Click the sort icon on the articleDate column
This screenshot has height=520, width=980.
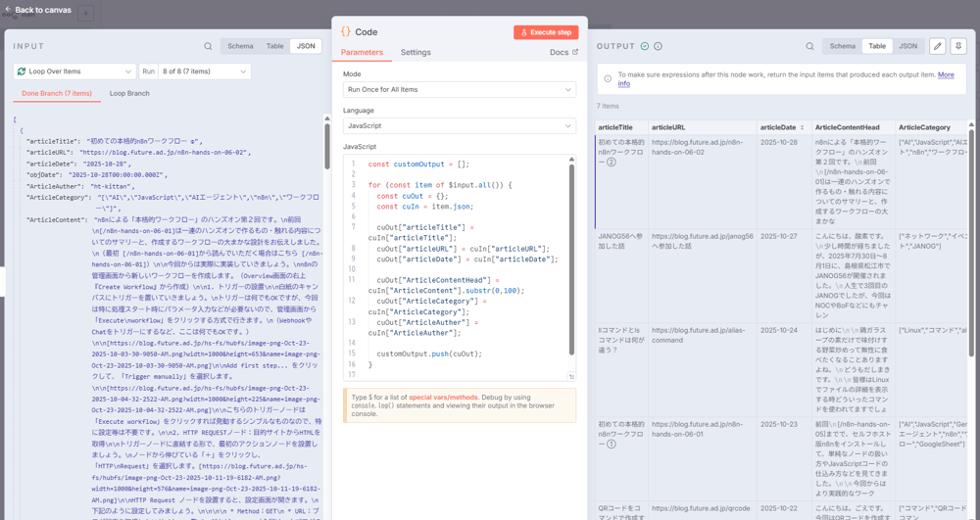click(x=802, y=128)
